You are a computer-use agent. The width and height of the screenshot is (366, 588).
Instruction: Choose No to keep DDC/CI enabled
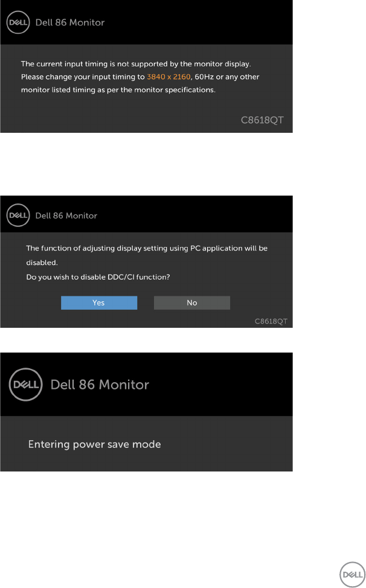(x=191, y=302)
